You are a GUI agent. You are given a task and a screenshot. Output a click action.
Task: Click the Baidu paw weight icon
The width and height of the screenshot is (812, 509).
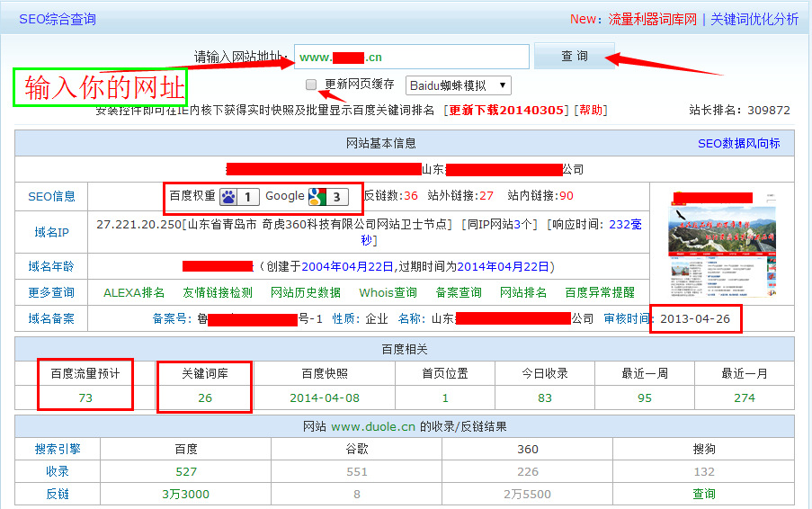[x=239, y=196]
